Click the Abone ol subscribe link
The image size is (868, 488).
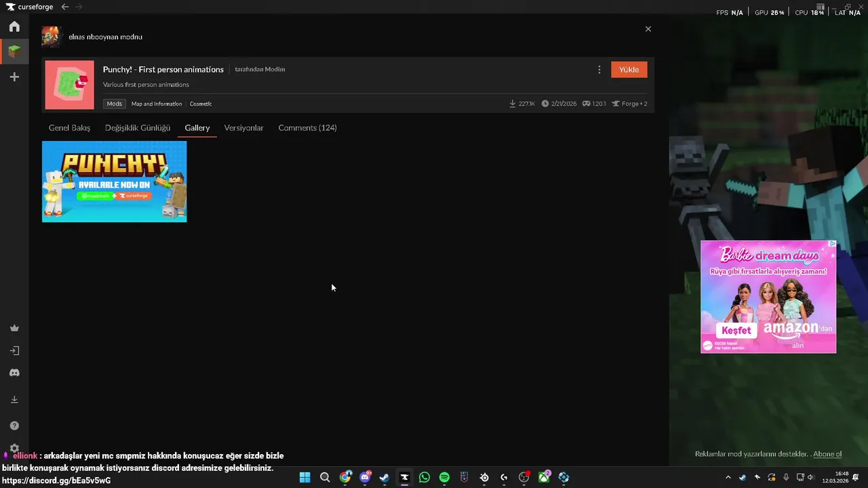coord(827,454)
